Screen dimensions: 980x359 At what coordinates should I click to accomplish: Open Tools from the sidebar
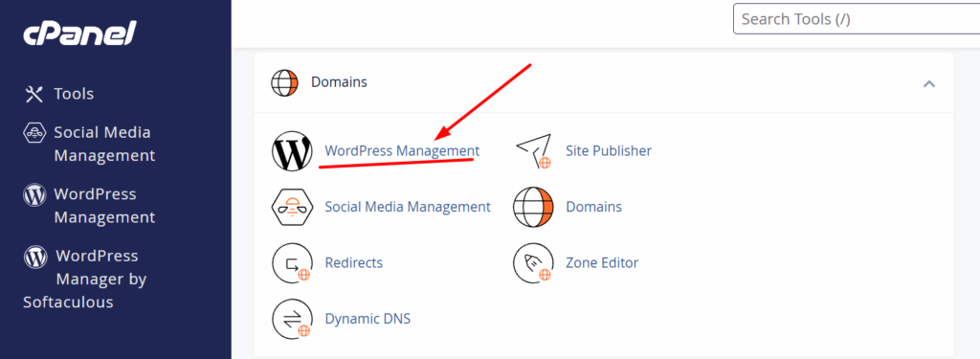(x=74, y=94)
